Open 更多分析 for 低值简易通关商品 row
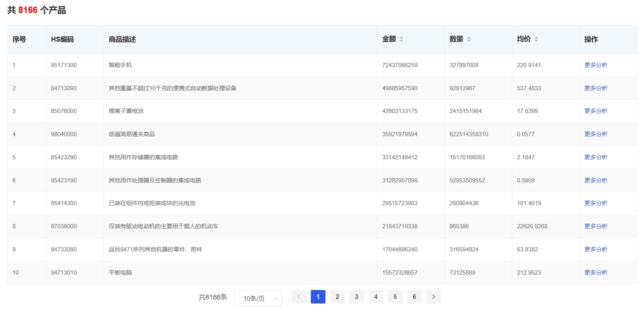Image resolution: width=644 pixels, height=312 pixels. point(596,134)
